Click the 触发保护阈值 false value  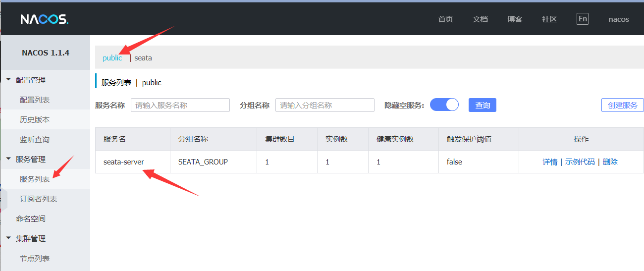click(454, 162)
